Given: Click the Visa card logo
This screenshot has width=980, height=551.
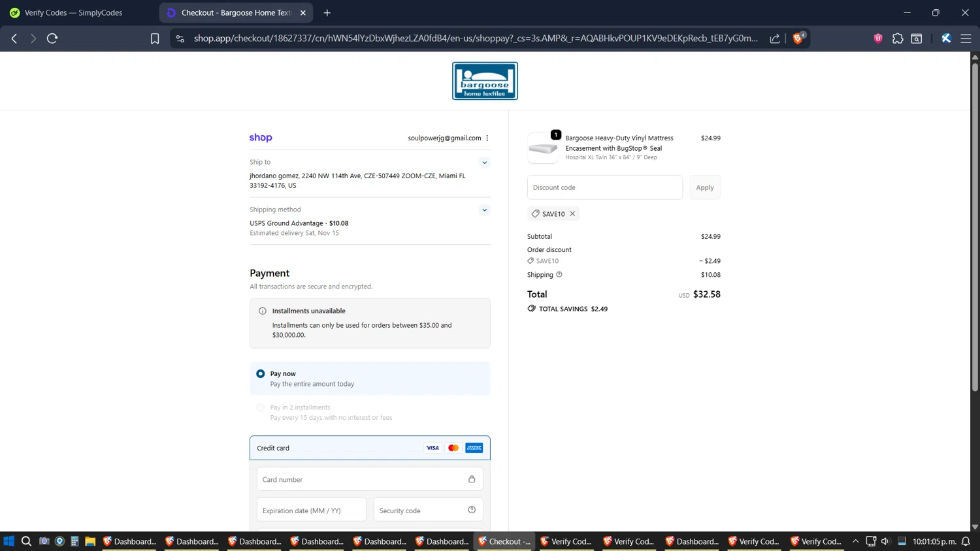Looking at the screenshot, I should (433, 448).
